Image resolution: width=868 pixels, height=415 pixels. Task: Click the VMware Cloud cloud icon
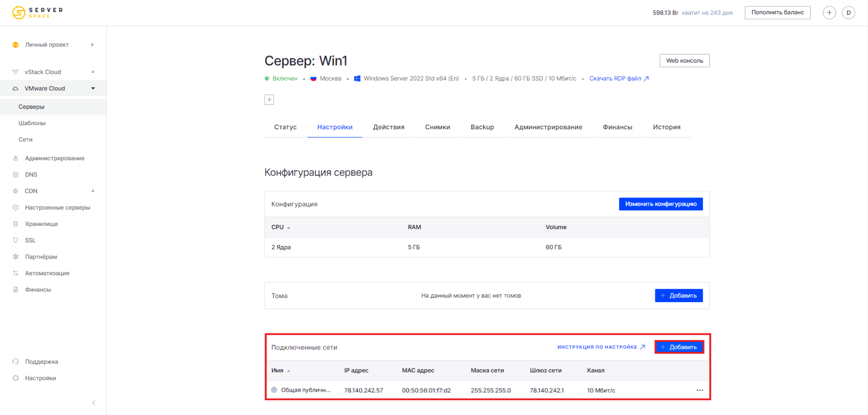15,88
